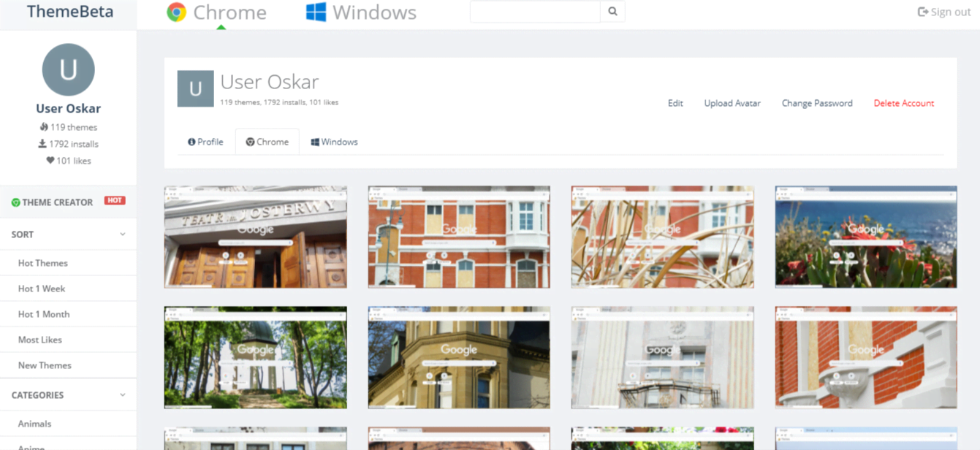This screenshot has width=980, height=450.
Task: Click the Chrome logo icon in header
Action: click(176, 12)
